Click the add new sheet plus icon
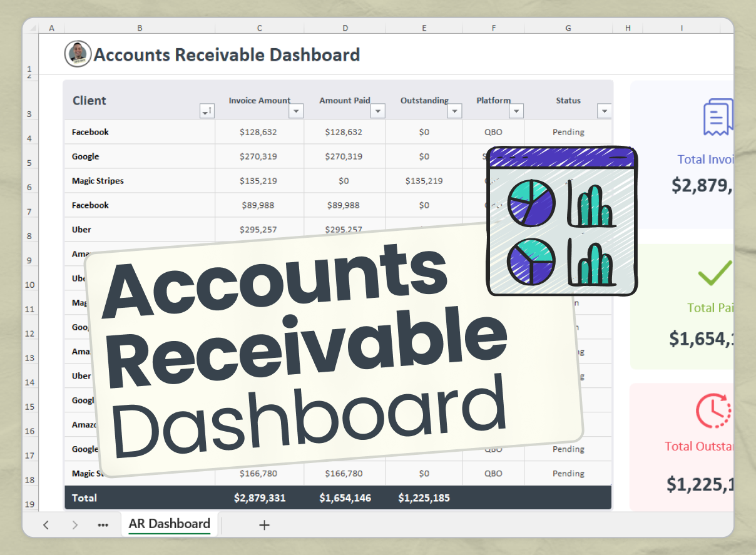 264,525
